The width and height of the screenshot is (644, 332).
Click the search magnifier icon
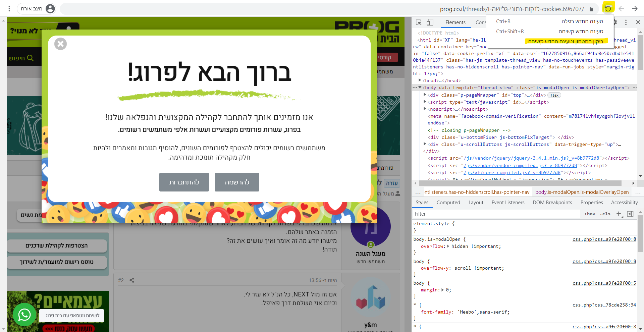point(30,58)
